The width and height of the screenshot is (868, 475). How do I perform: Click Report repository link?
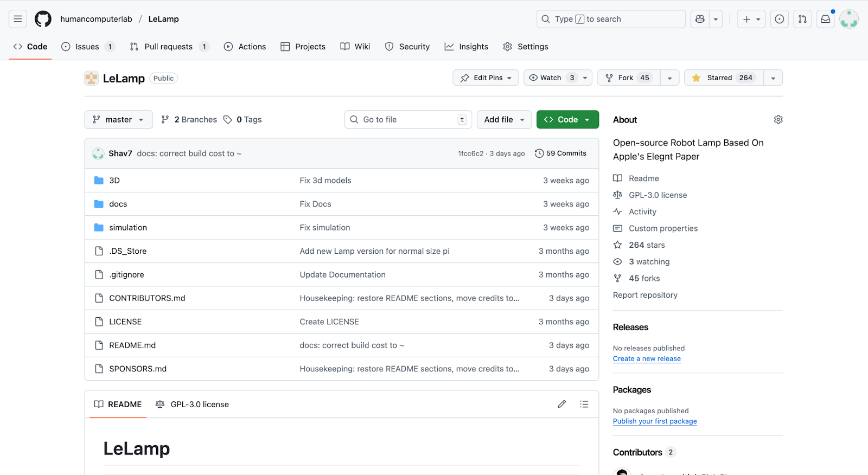[645, 295]
